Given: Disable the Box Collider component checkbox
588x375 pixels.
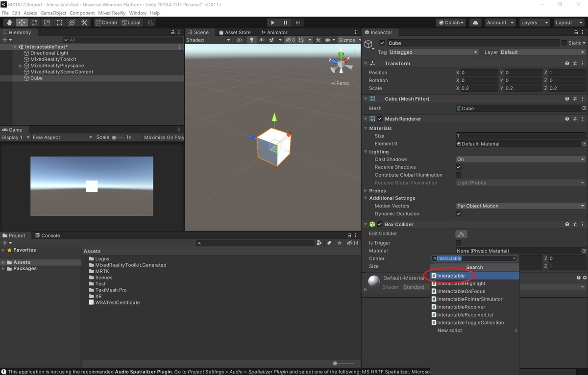Looking at the screenshot, I should tap(380, 224).
